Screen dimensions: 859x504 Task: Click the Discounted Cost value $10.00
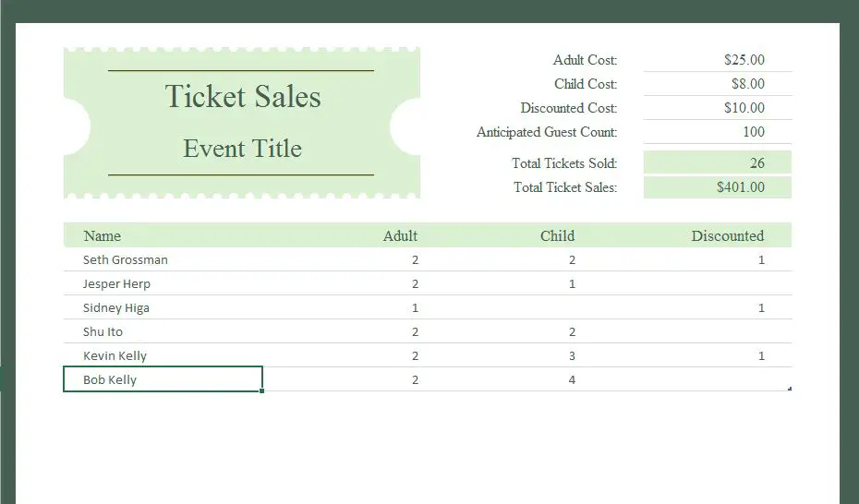point(744,108)
